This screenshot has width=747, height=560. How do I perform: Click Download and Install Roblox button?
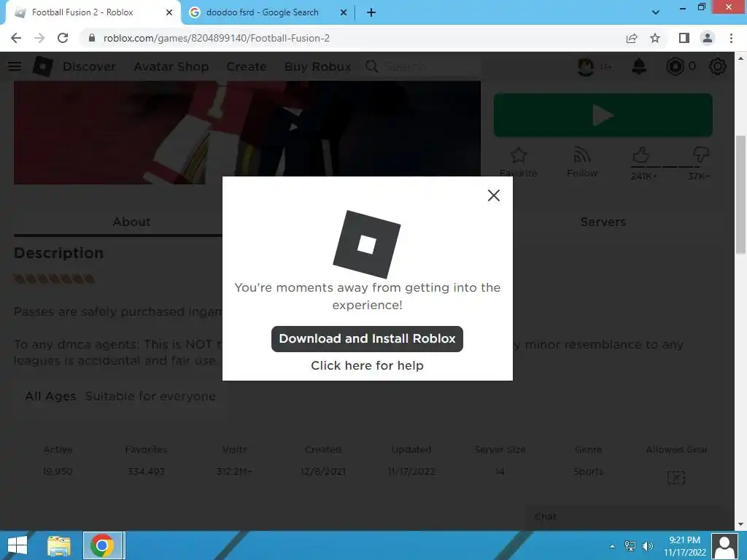[367, 339]
